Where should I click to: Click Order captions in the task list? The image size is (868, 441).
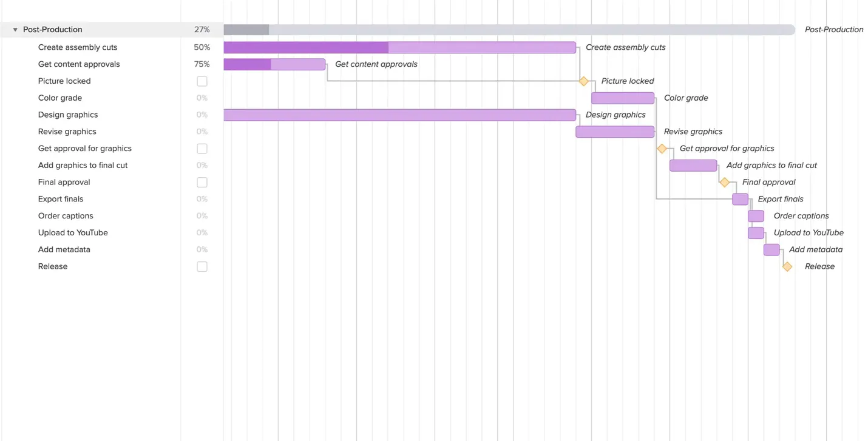(x=66, y=216)
